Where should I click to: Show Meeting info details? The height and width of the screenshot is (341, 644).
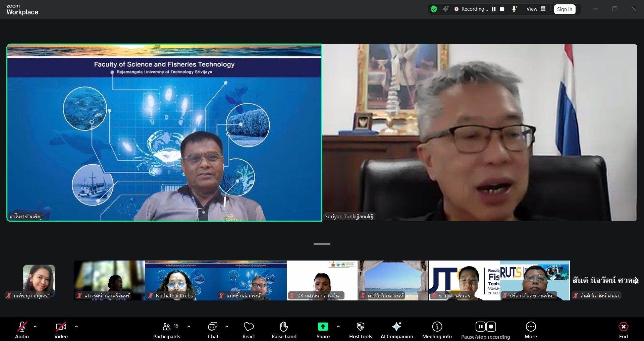pyautogui.click(x=437, y=330)
